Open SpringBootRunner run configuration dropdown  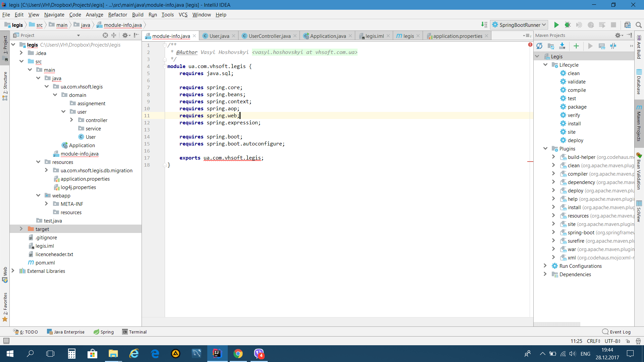pos(519,25)
